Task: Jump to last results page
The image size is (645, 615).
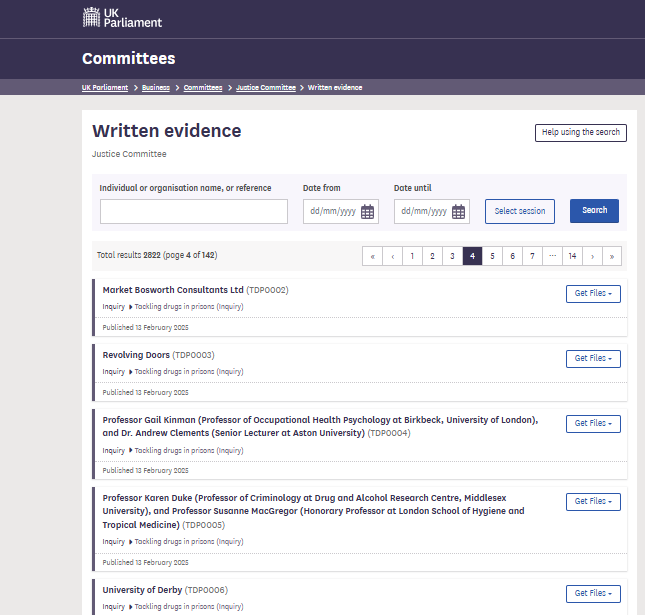Action: (x=612, y=256)
